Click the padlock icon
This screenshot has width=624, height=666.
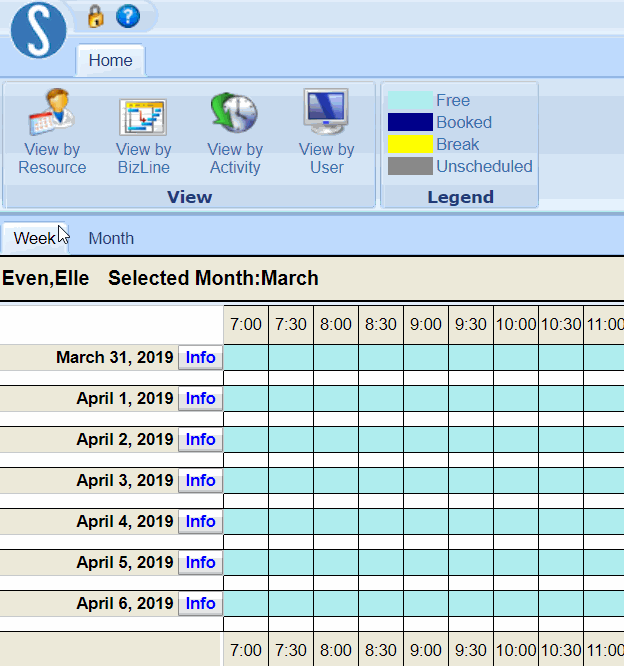pyautogui.click(x=96, y=17)
